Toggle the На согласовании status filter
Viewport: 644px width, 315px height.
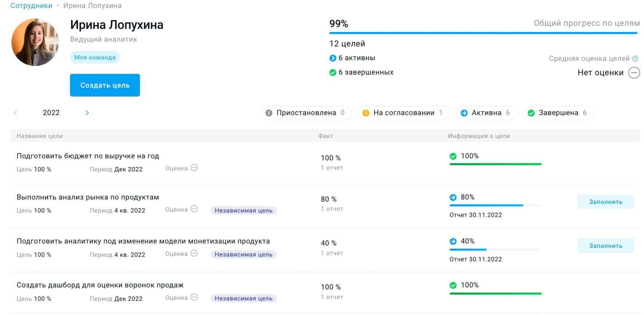(404, 113)
